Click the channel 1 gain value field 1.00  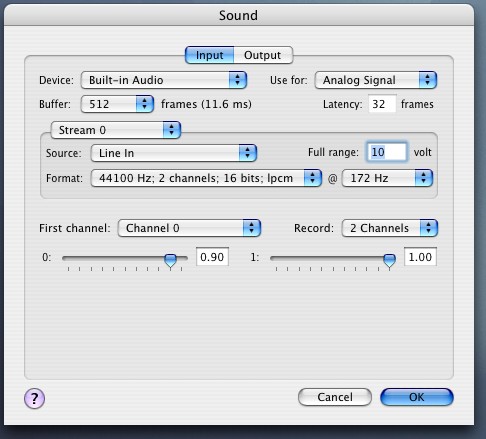(420, 257)
